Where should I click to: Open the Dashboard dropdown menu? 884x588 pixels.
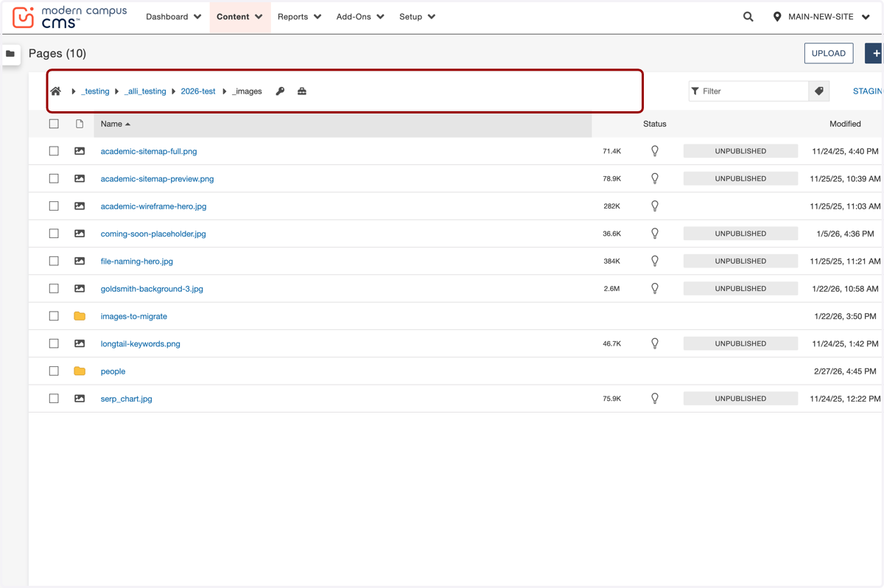click(174, 17)
